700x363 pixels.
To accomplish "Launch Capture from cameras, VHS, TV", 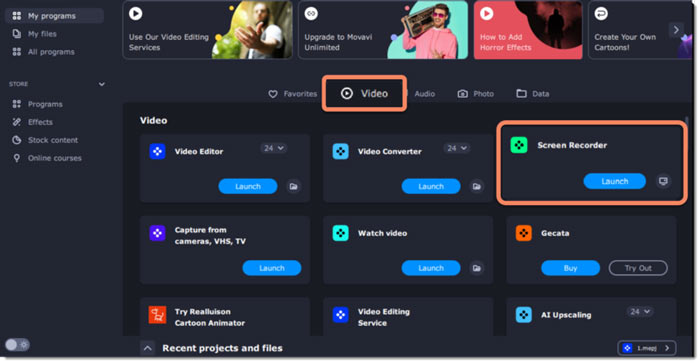I will tap(272, 268).
